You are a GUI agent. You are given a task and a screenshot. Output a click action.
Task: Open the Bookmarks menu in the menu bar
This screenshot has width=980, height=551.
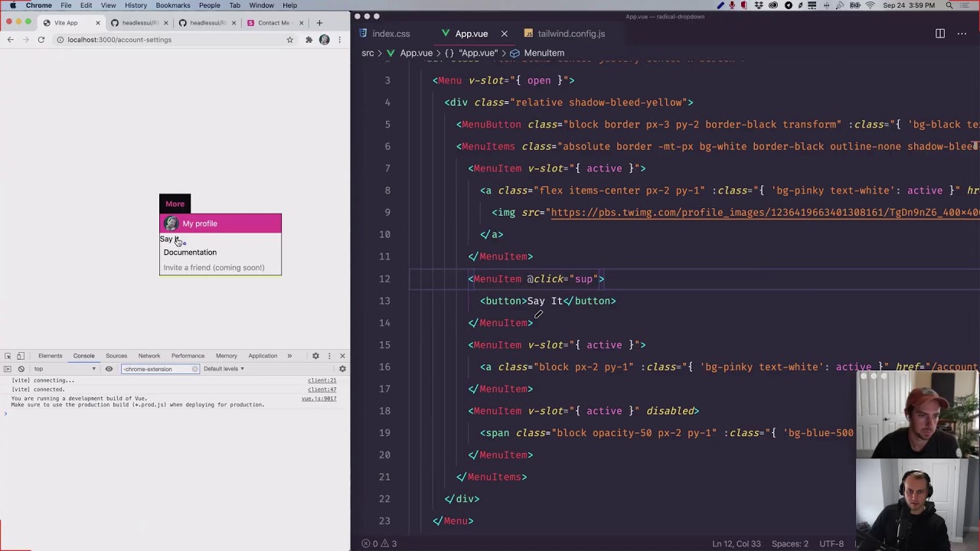coord(173,5)
